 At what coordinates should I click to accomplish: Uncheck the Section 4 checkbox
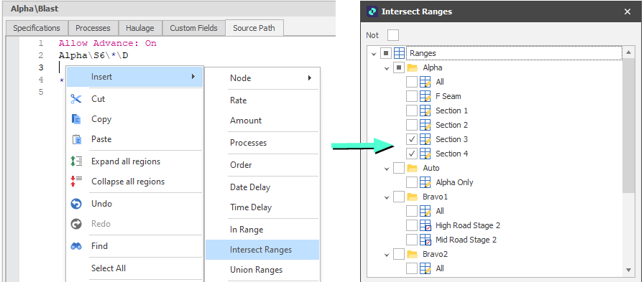coord(412,154)
